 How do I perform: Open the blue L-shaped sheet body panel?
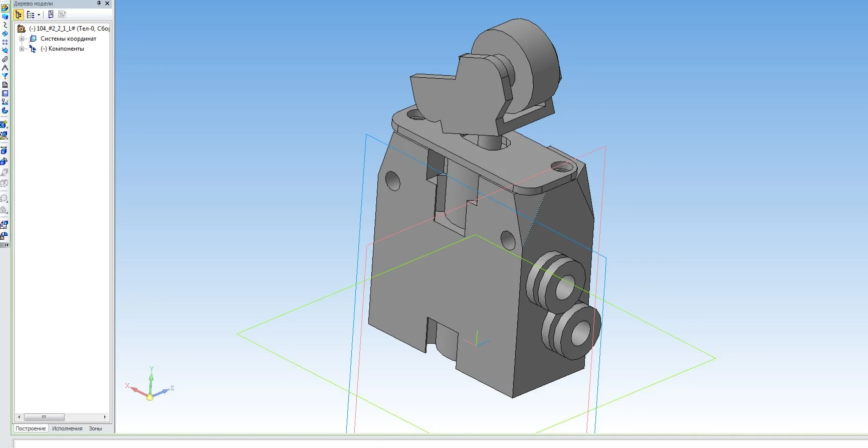tap(5, 110)
